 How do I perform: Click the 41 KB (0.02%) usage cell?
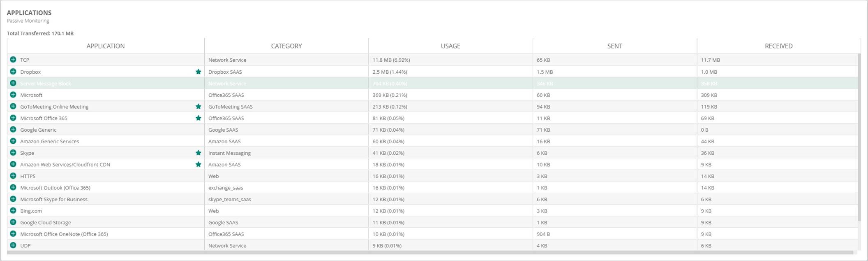[x=450, y=153]
